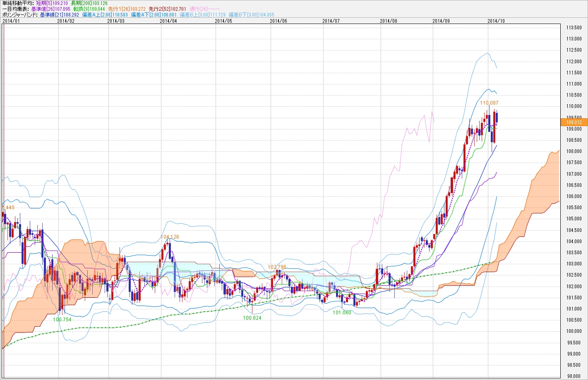Click the 100.754 low price label
This screenshot has width=588, height=380.
[x=62, y=319]
